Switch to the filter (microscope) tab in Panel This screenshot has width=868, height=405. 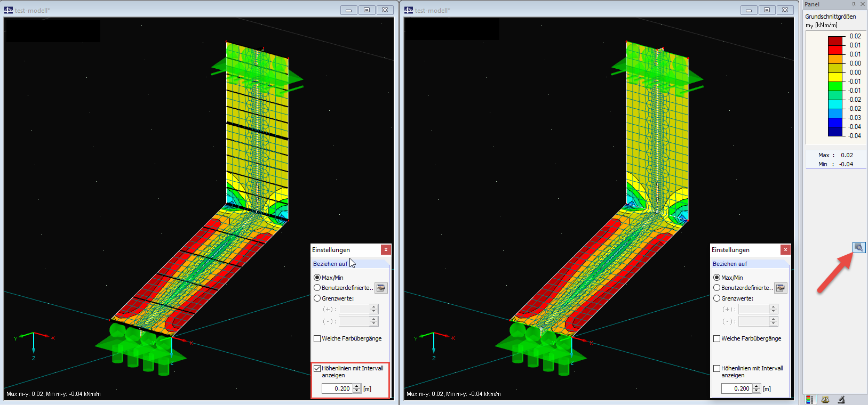point(841,400)
